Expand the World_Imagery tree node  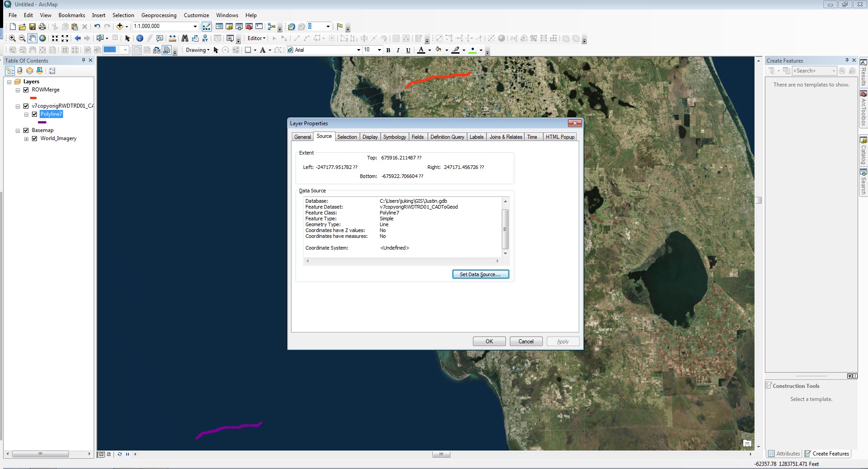[26, 139]
